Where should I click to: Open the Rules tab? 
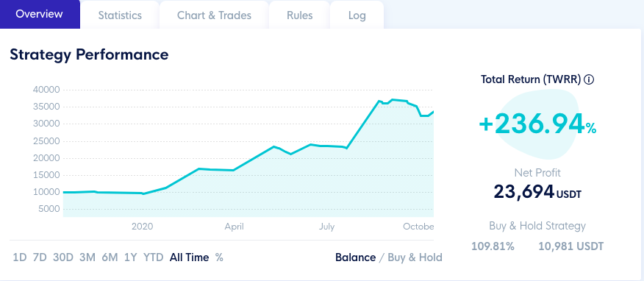(x=299, y=15)
